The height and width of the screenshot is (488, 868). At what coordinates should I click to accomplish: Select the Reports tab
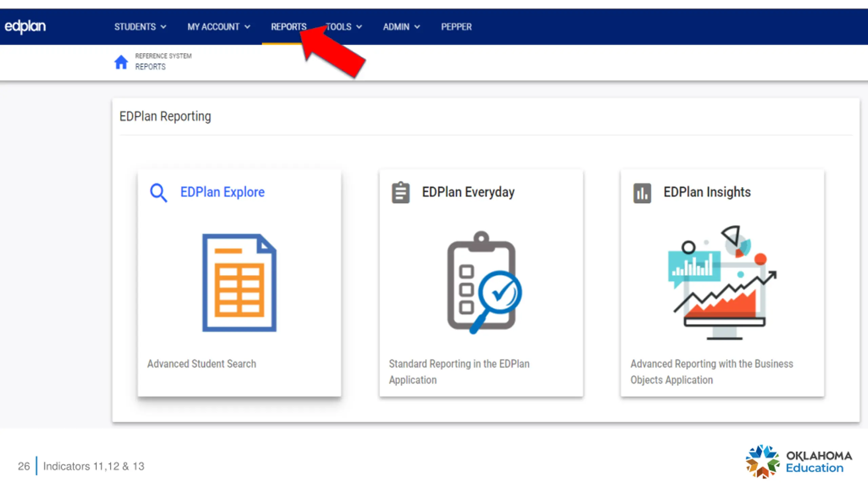[289, 27]
